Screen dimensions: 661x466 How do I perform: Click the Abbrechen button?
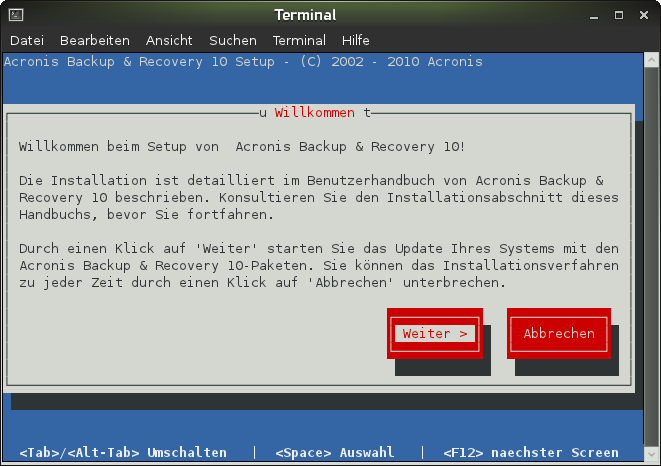[x=559, y=334]
